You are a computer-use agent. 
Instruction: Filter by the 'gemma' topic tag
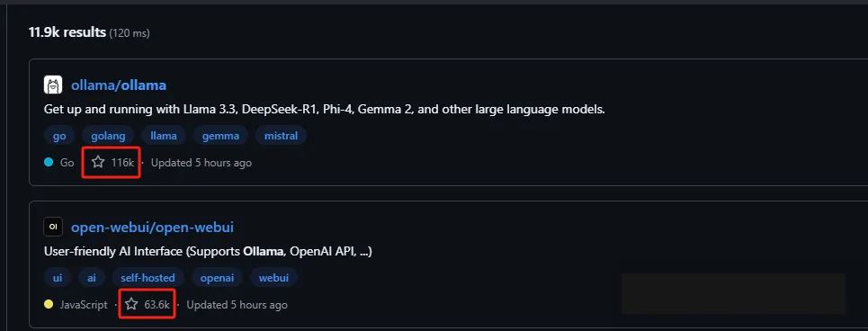(221, 136)
